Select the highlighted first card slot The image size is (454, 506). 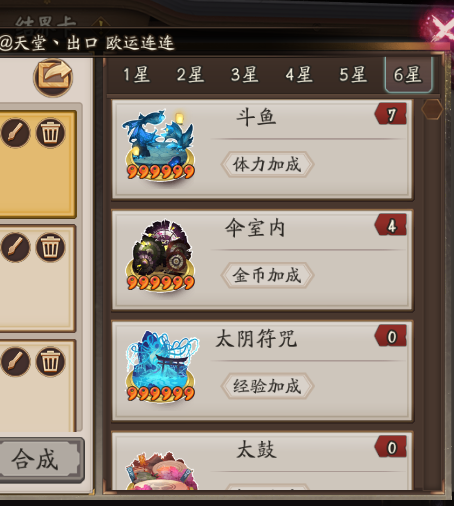[x=38, y=164]
